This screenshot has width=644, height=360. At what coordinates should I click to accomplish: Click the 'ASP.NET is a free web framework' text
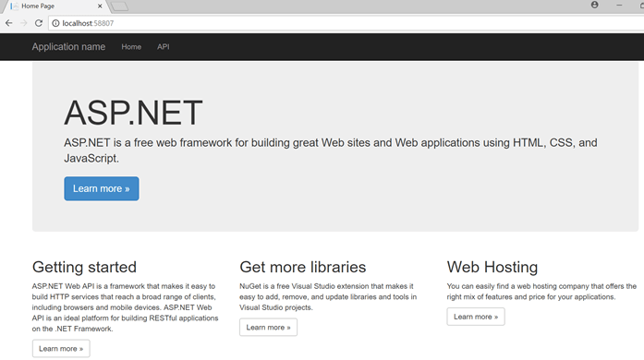331,150
